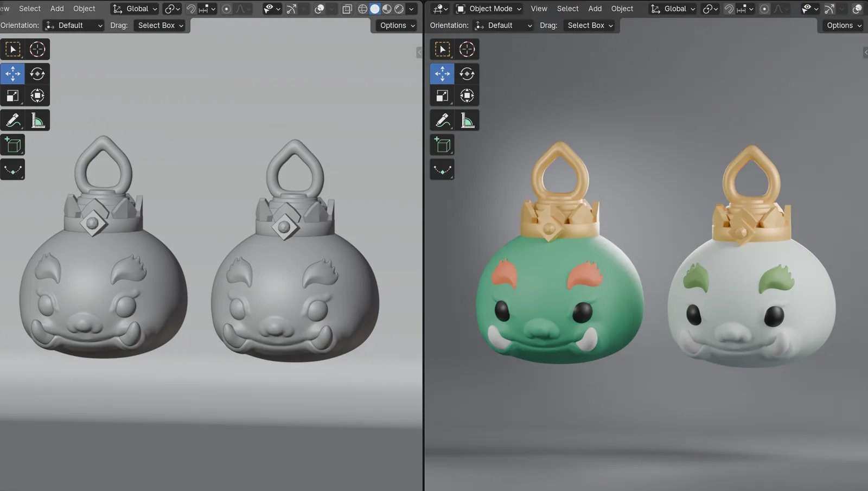
Task: Toggle proportional editing in left viewport header
Action: tap(227, 9)
